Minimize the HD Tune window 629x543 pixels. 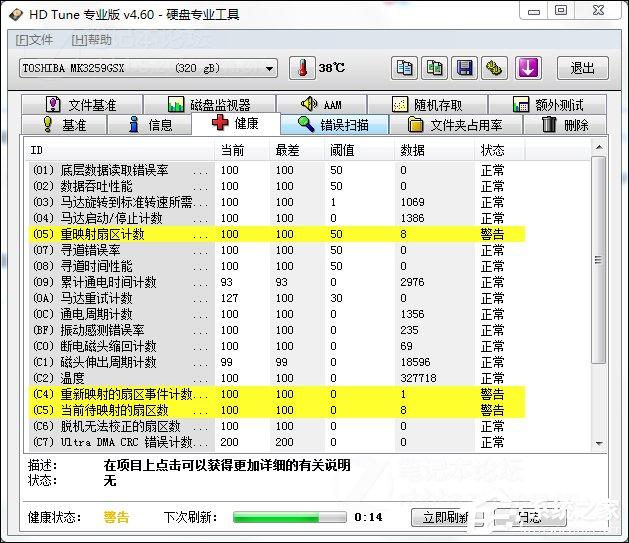pyautogui.click(x=534, y=11)
